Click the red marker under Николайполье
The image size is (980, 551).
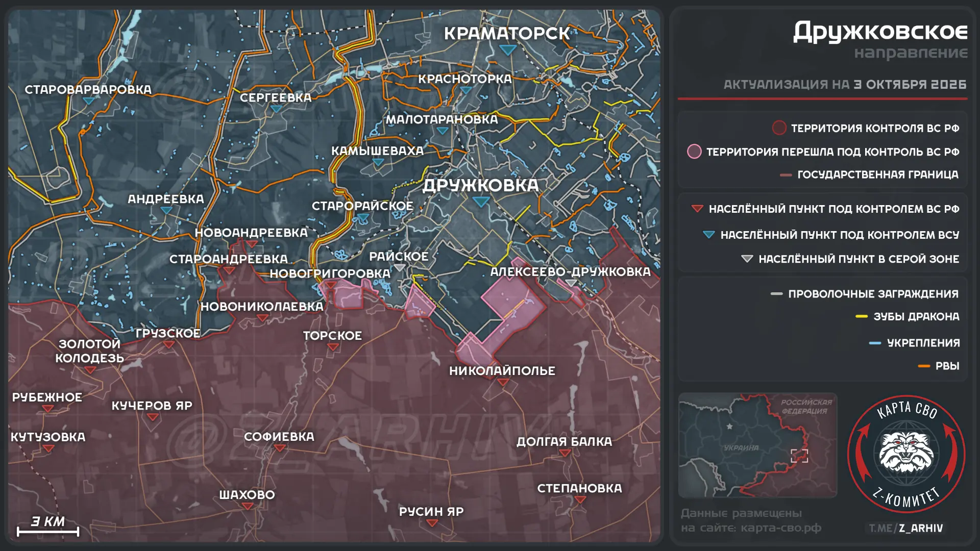pyautogui.click(x=503, y=382)
